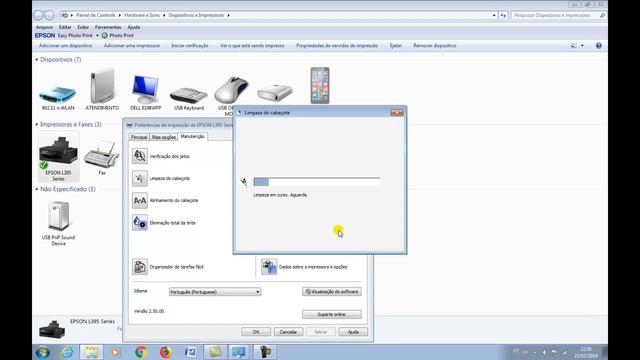Click Cancelar in the preferences dialog
Screen dimensions: 640x360
tap(288, 332)
